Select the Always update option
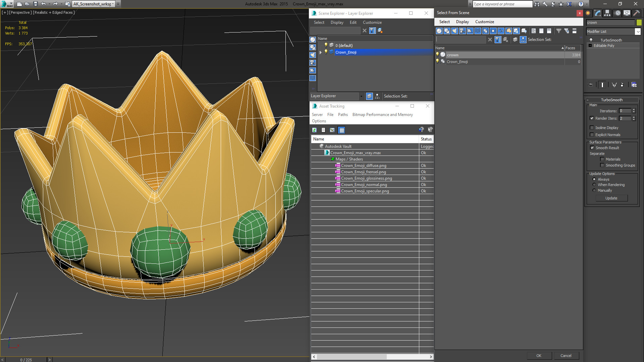This screenshot has height=362, width=644. tap(594, 179)
